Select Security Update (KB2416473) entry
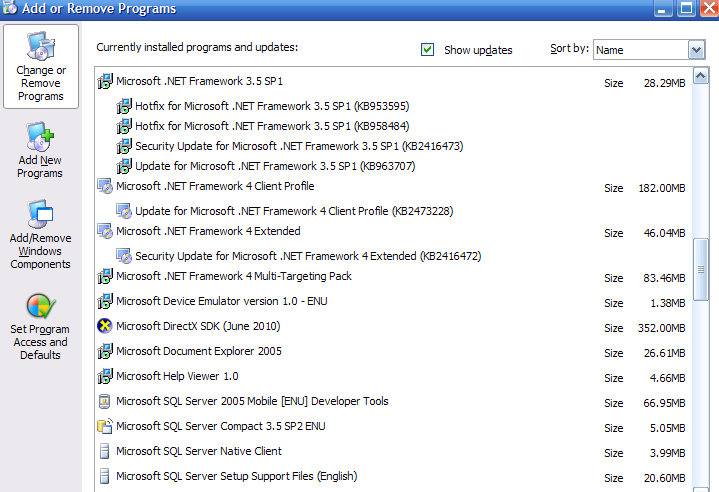This screenshot has width=719, height=492. (x=299, y=146)
